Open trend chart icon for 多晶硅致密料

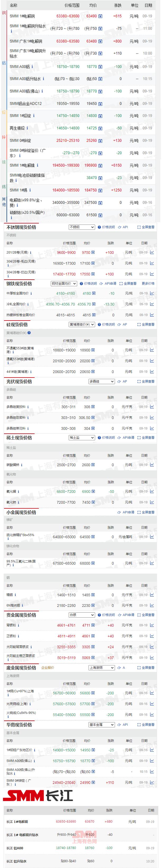point(152,417)
